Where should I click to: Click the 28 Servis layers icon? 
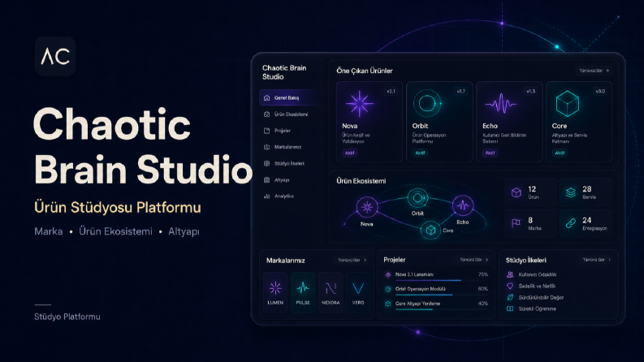[570, 192]
